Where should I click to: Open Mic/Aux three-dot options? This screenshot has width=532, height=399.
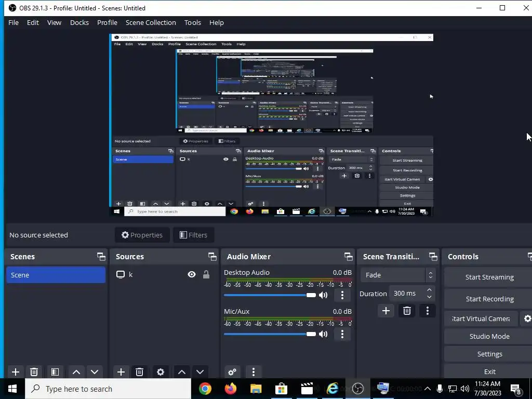point(342,334)
